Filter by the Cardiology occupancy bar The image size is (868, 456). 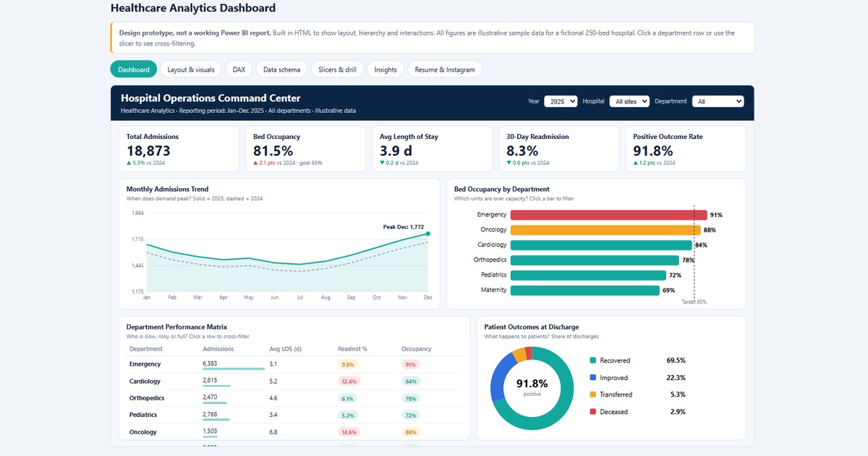point(601,245)
